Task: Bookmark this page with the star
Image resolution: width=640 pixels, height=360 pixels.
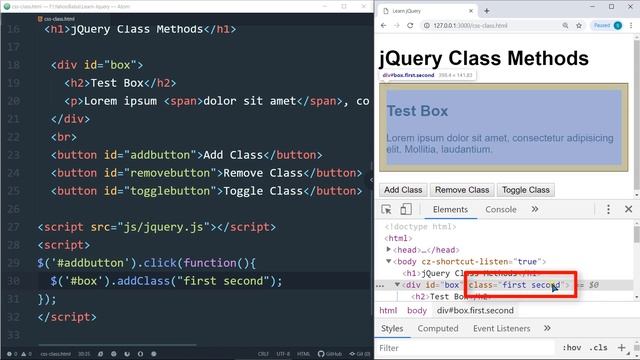Action: pos(579,25)
